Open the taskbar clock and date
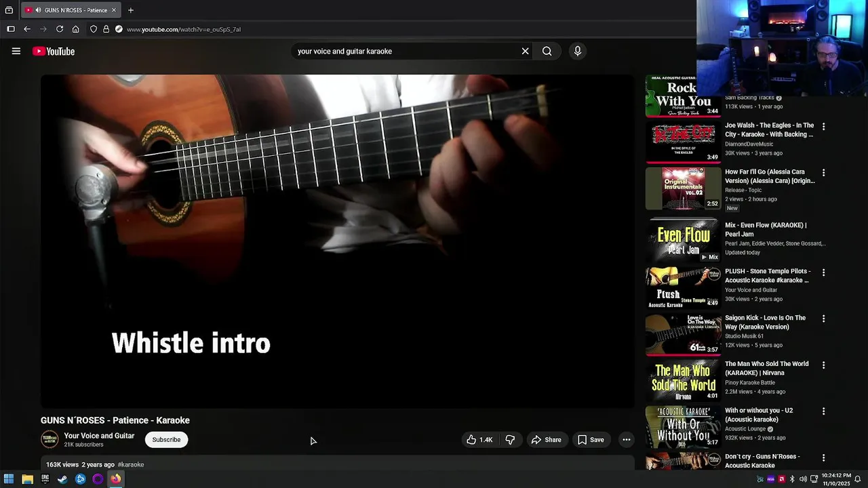This screenshot has height=488, width=868. click(835, 479)
